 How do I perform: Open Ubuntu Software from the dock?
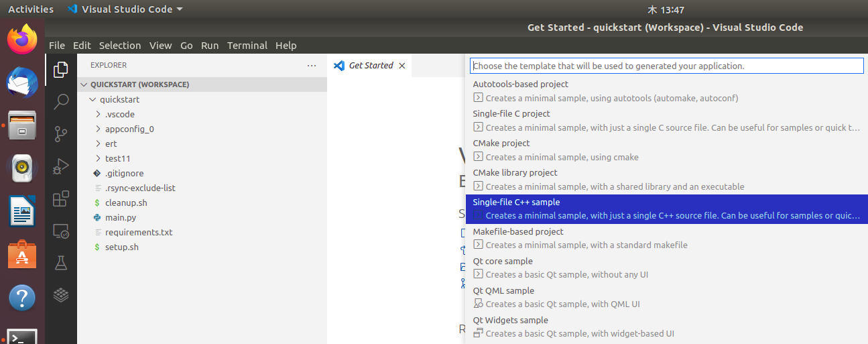coord(22,254)
